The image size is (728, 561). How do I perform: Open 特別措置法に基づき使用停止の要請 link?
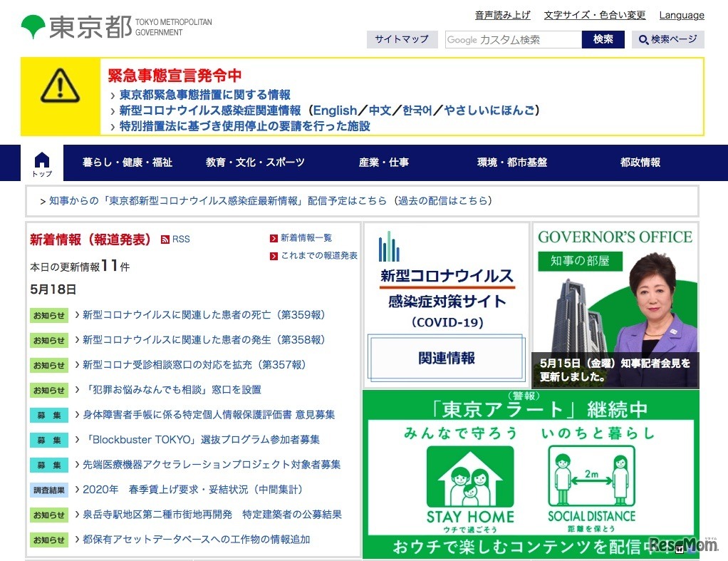[x=244, y=126]
